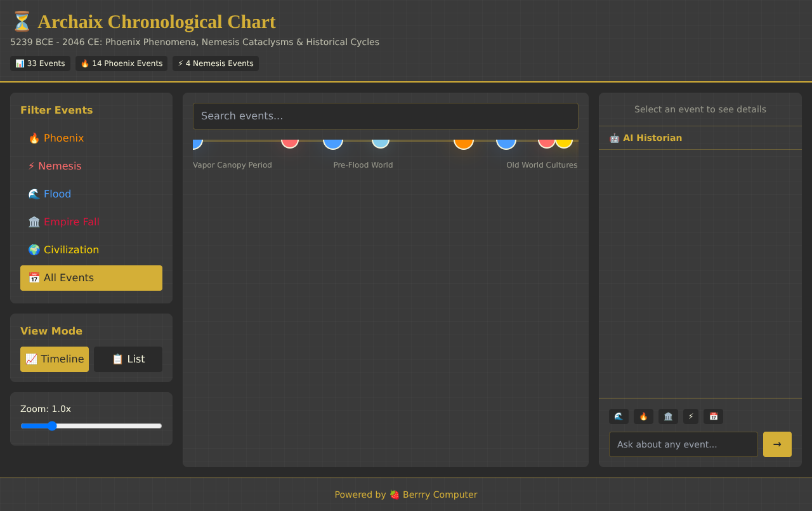The image size is (812, 511).
Task: Open the Berrry Computer link
Action: click(440, 494)
